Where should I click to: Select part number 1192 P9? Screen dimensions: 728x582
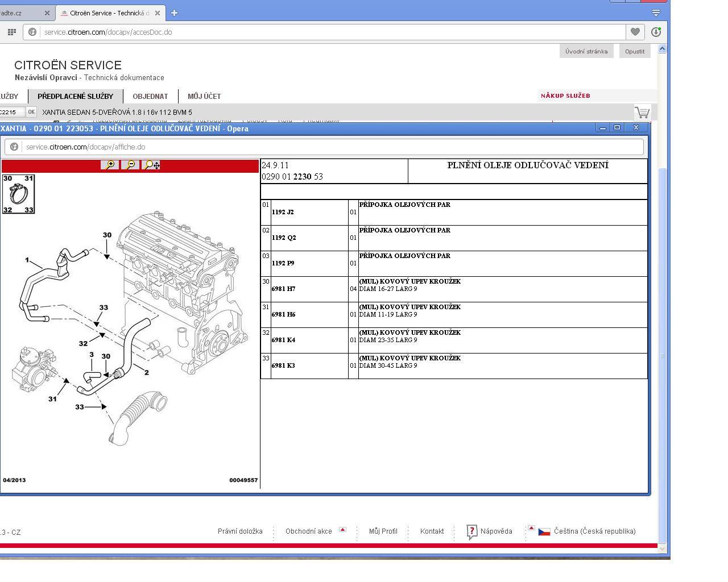(x=283, y=263)
